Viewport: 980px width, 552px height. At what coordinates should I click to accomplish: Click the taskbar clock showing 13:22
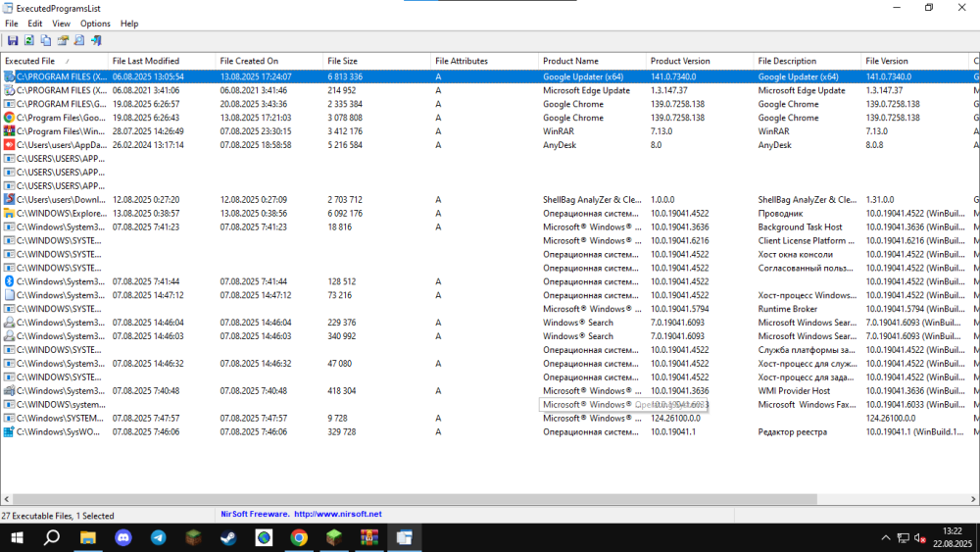coord(952,537)
